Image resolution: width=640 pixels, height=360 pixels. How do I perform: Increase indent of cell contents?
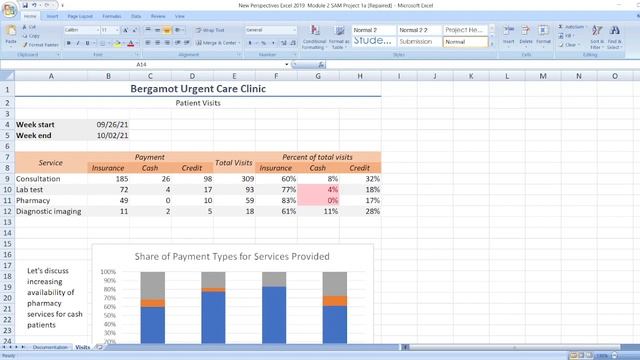pos(187,43)
